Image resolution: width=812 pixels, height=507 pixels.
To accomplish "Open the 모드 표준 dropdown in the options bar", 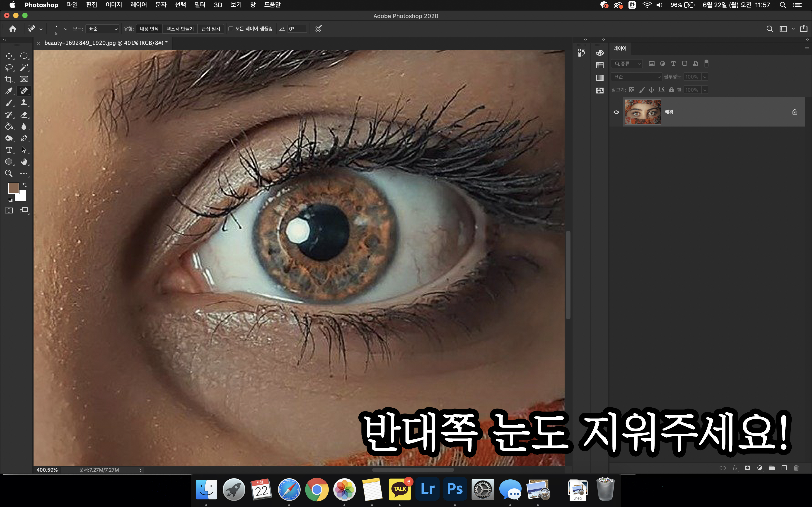I will coord(102,29).
